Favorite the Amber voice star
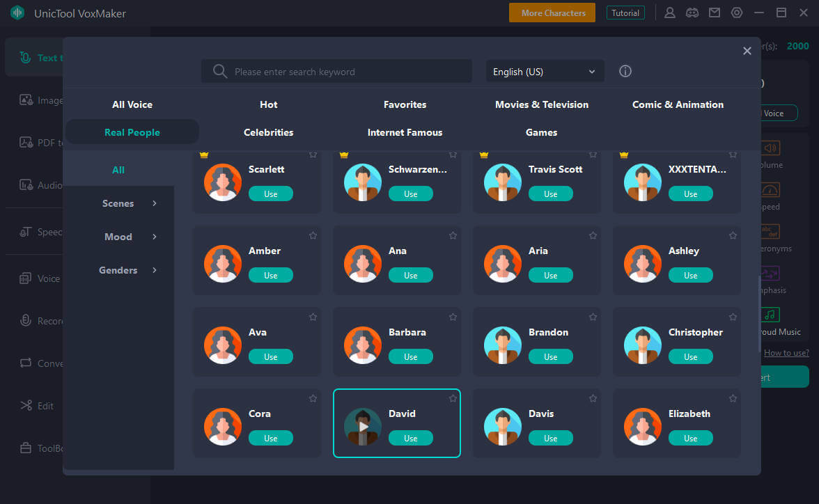Viewport: 819px width, 504px height. (x=313, y=235)
